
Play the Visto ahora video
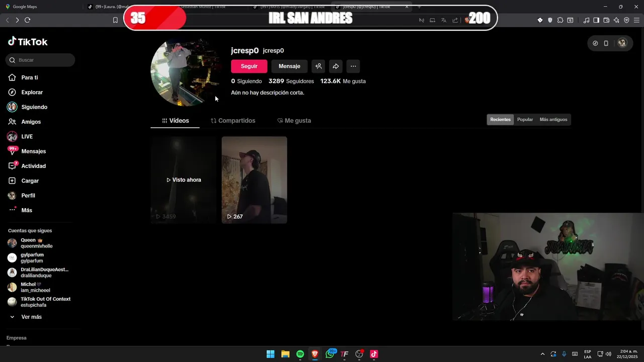tap(183, 180)
